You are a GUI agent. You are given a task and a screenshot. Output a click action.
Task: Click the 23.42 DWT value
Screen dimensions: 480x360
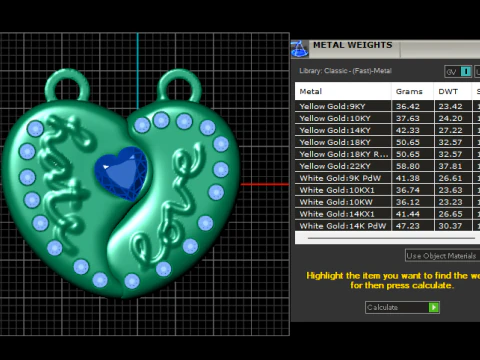coord(450,106)
